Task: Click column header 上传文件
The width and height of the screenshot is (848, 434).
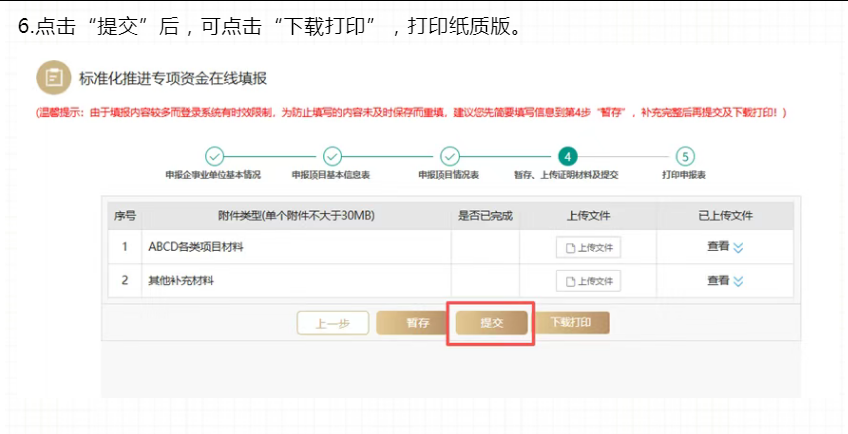Action: click(588, 216)
